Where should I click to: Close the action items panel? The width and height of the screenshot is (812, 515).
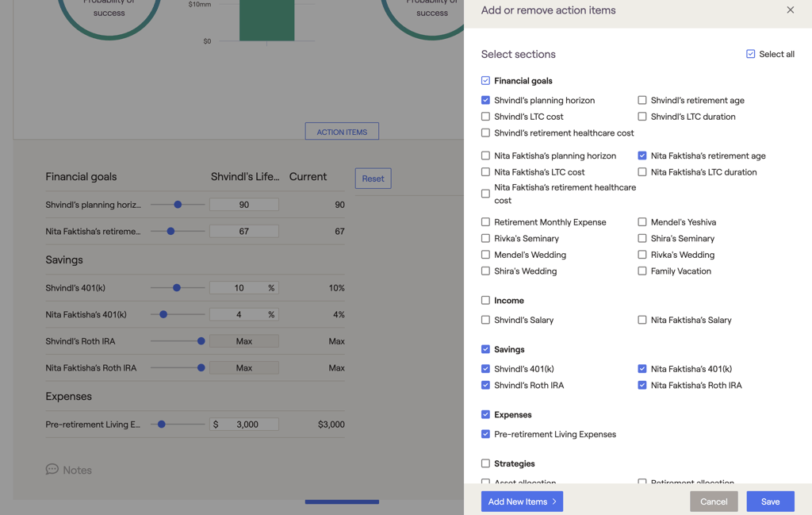[x=790, y=10]
